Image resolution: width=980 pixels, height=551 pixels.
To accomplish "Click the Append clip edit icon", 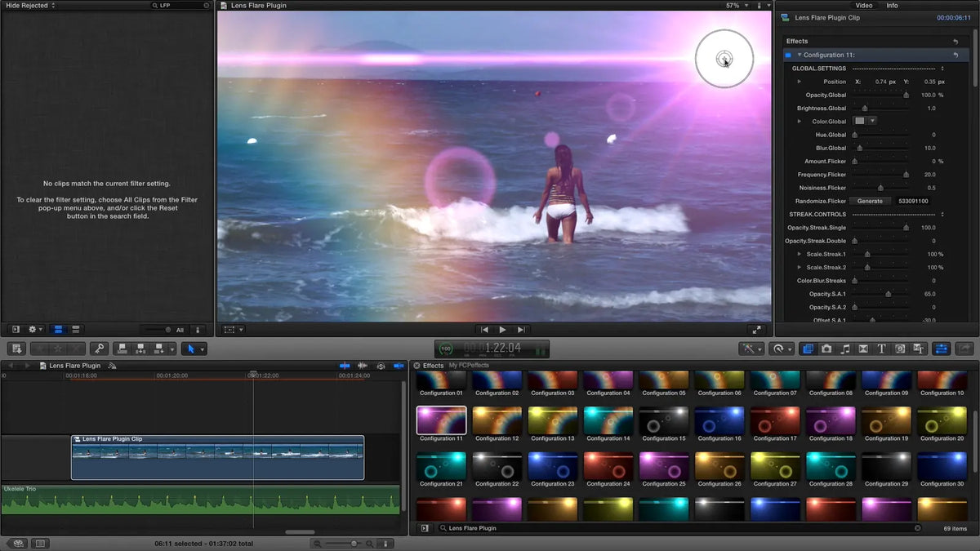I will (158, 349).
